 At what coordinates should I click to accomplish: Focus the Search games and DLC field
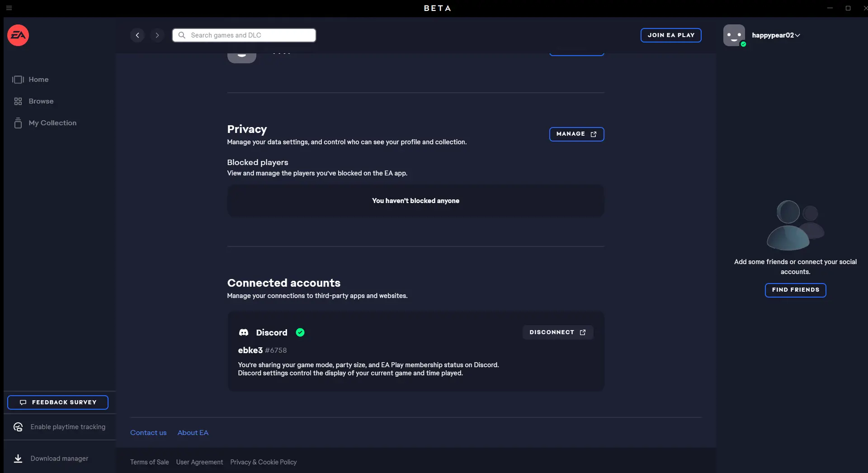click(x=244, y=35)
